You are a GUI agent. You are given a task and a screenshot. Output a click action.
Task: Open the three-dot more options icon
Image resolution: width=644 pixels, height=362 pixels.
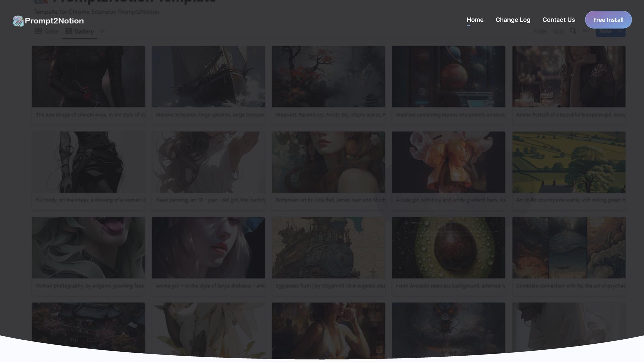(586, 31)
